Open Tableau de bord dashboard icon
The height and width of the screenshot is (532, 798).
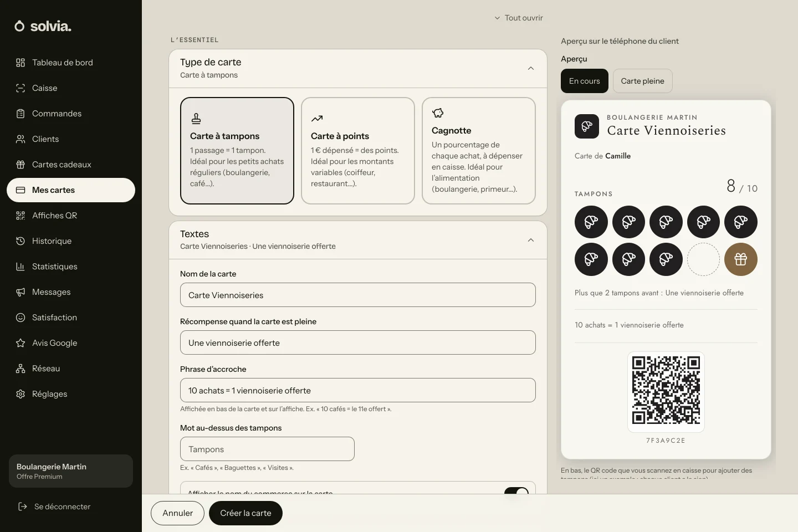pyautogui.click(x=21, y=63)
